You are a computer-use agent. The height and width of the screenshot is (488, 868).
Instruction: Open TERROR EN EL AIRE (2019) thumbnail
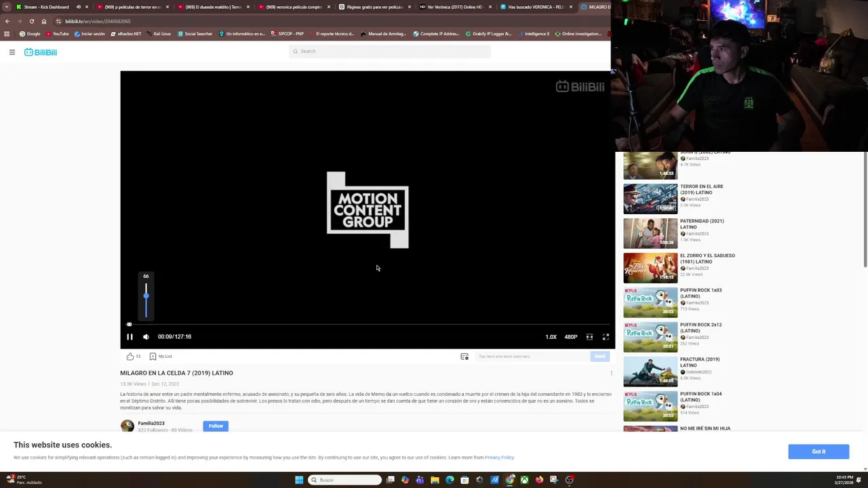(x=650, y=199)
